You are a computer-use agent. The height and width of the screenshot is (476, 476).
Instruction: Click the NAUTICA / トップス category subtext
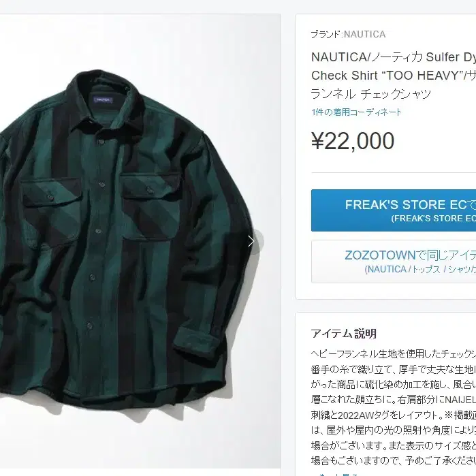pyautogui.click(x=420, y=269)
